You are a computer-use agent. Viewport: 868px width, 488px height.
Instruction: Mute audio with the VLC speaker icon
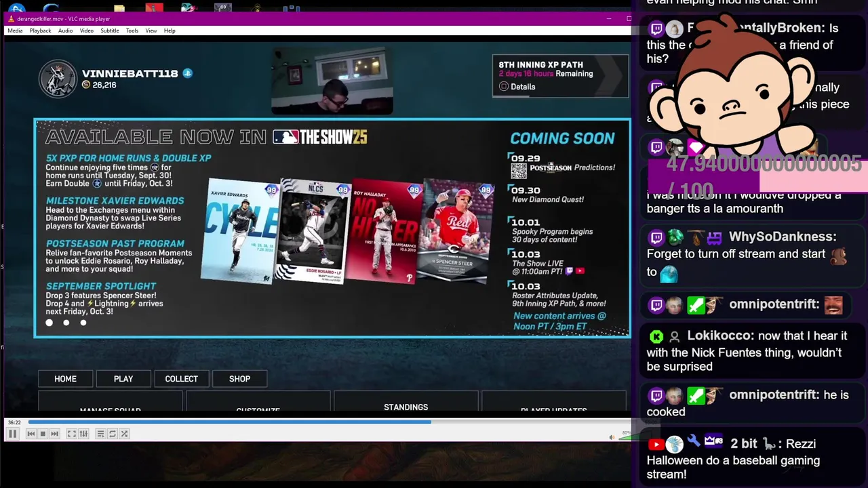pos(612,437)
